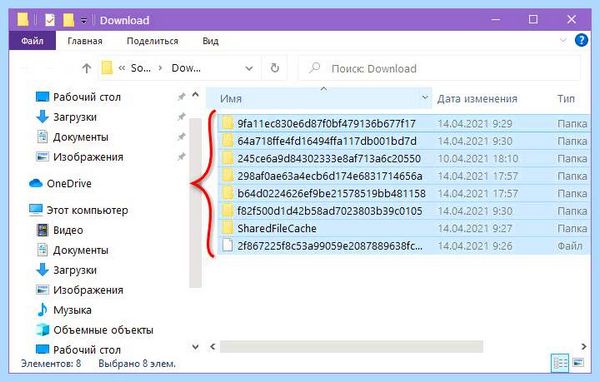The height and width of the screenshot is (382, 600).
Task: Click the Dow... breadcrumb segment
Action: tap(186, 68)
